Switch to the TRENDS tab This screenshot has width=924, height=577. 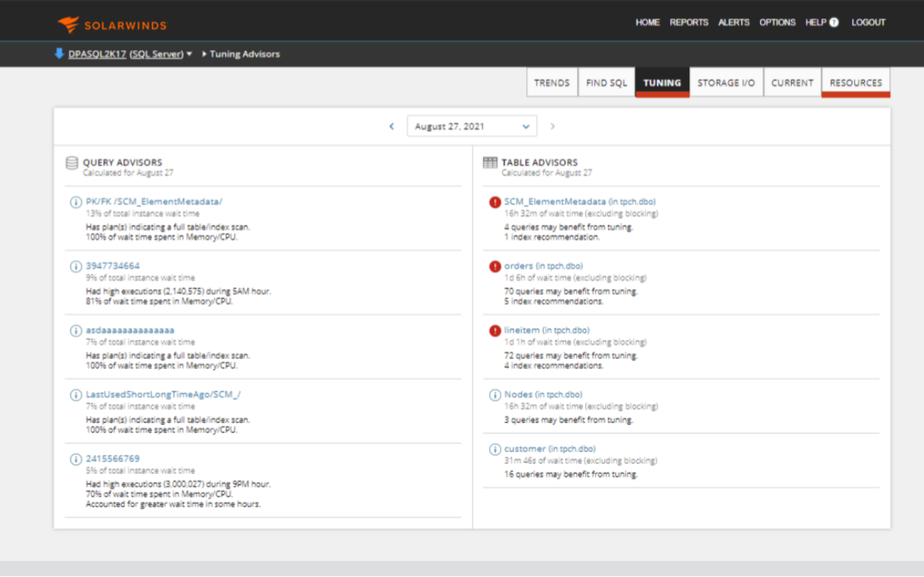[x=552, y=82]
